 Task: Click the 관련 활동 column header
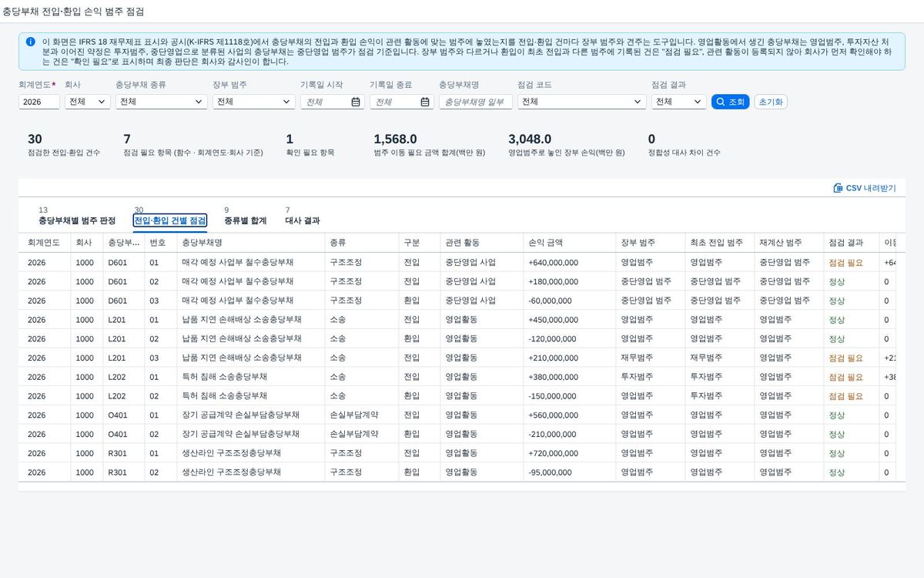482,243
